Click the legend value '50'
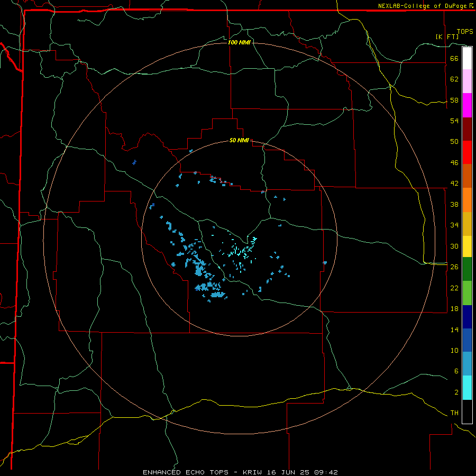 point(454,141)
